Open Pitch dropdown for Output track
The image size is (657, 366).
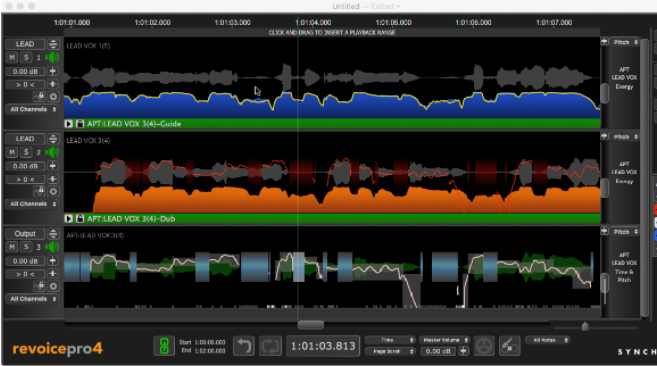tap(625, 231)
